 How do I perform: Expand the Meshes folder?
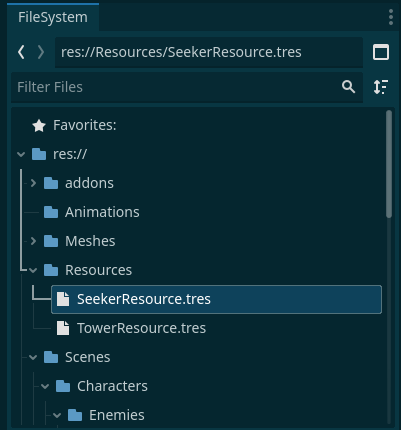pos(33,241)
